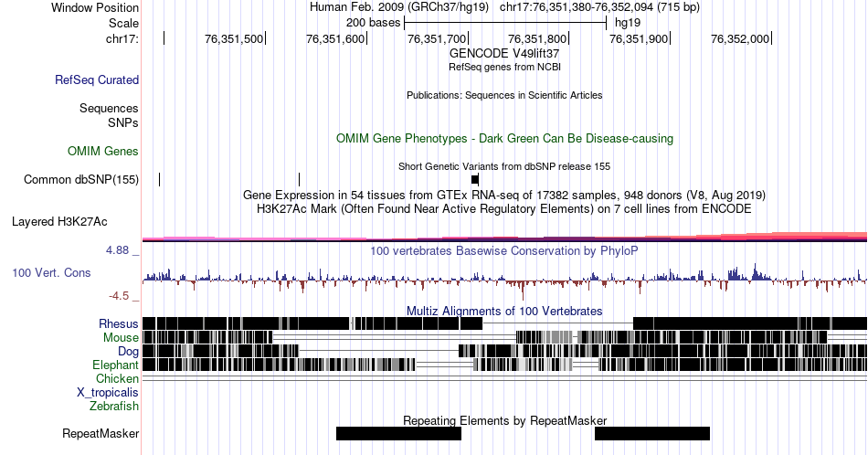The height and width of the screenshot is (455, 868).
Task: Open the OMIM Genes track label
Action: (103, 151)
